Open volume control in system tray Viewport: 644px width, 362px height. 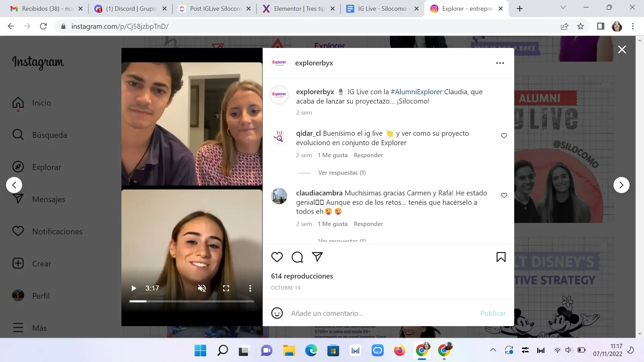[569, 350]
